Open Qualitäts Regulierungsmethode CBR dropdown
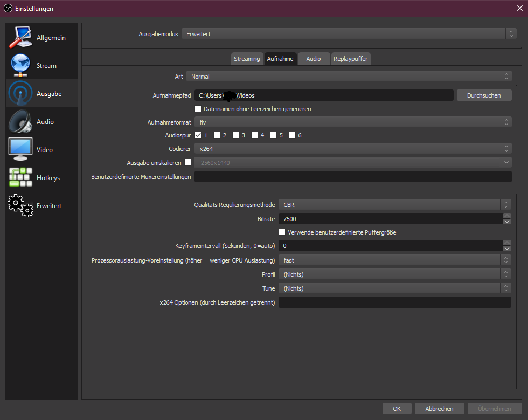 (394, 205)
